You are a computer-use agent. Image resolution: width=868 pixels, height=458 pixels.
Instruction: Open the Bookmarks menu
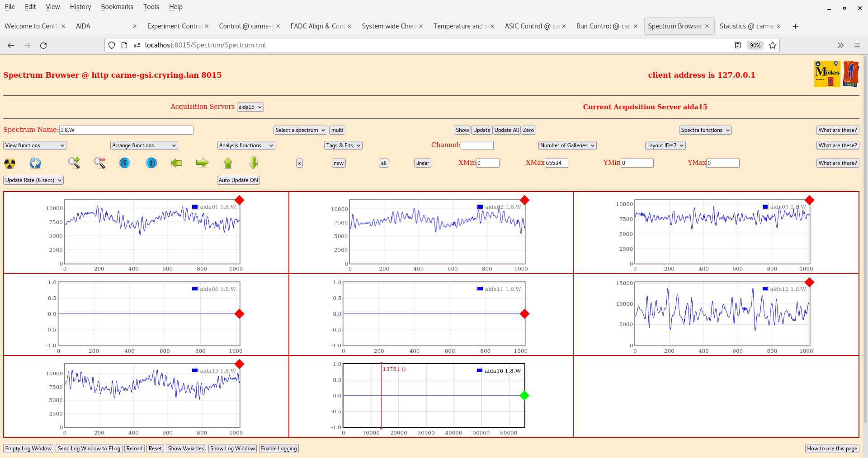click(117, 7)
